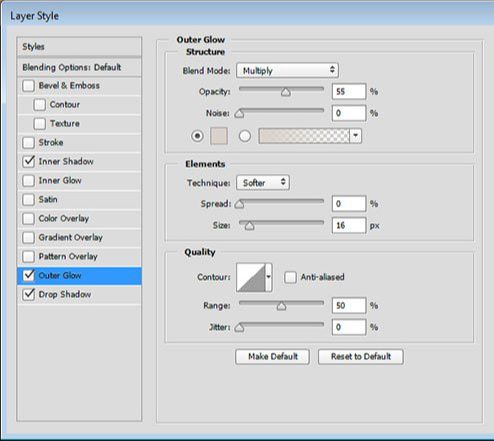Image resolution: width=494 pixels, height=441 pixels.
Task: Expand the Contour picker arrow
Action: tap(269, 277)
